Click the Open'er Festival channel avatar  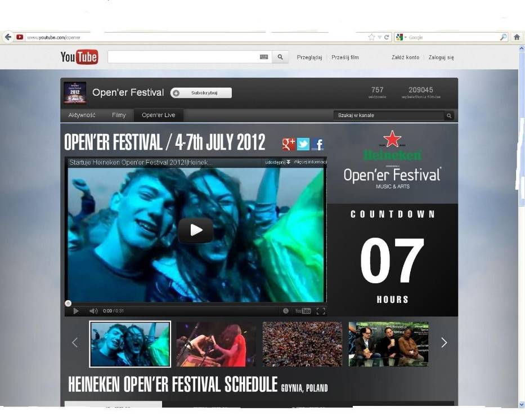tap(75, 92)
